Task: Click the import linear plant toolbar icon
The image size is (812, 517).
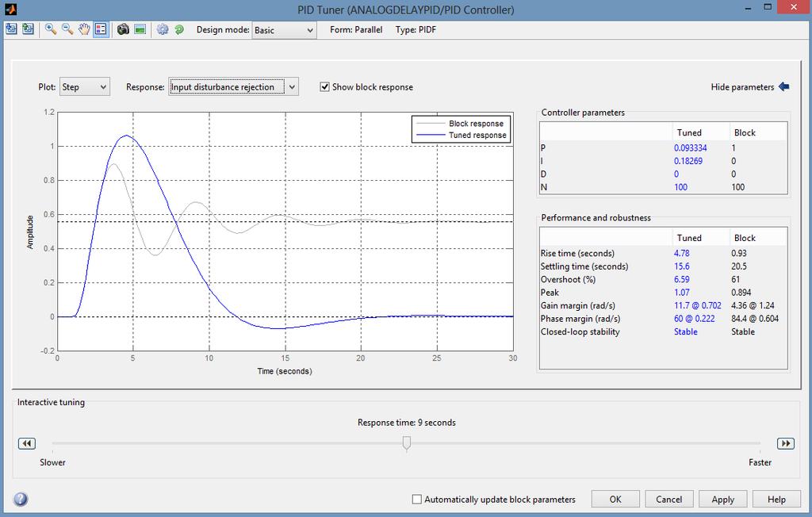Action: (11, 29)
